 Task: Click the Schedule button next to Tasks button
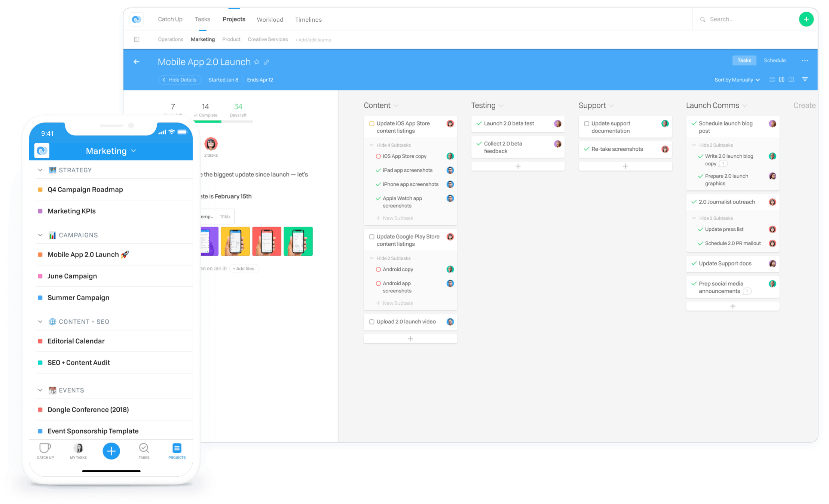point(774,60)
